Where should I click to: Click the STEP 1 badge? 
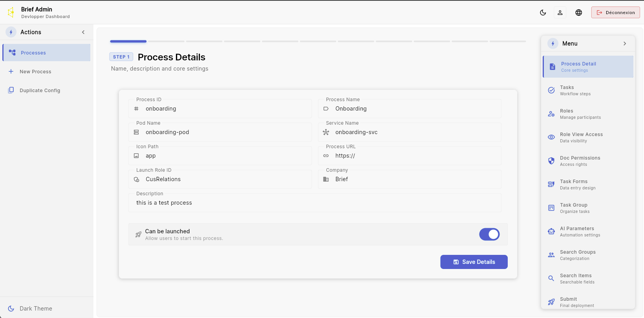pos(121,57)
